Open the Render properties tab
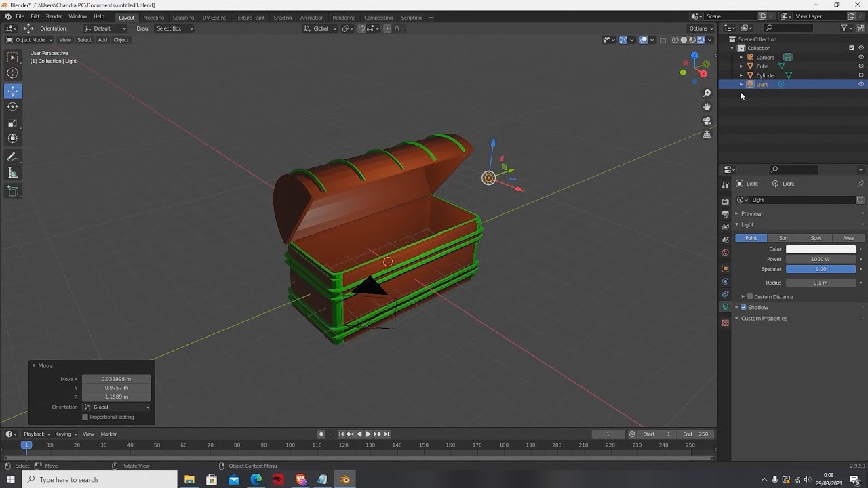The image size is (868, 488). pyautogui.click(x=725, y=201)
